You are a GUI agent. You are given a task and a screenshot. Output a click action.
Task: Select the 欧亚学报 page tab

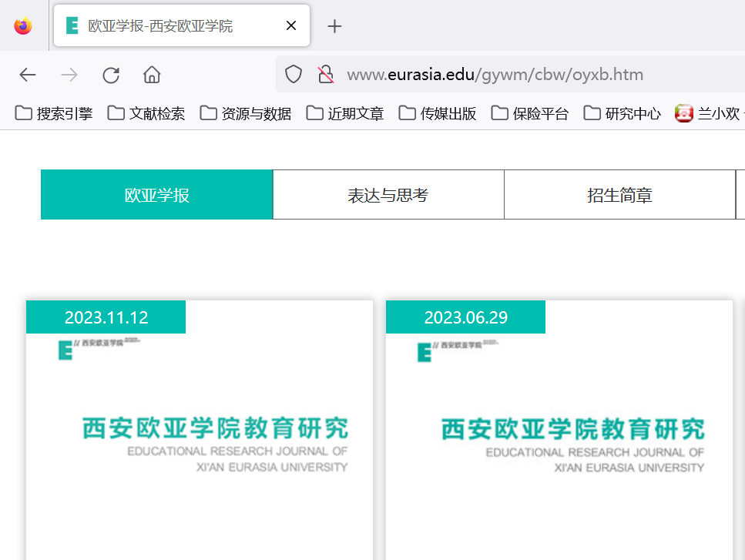click(x=157, y=195)
